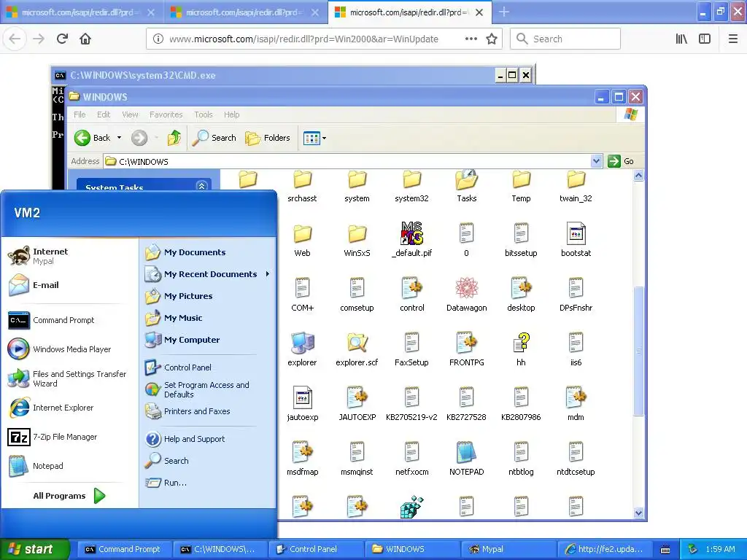The width and height of the screenshot is (747, 560).
Task: Collapse the System Tasks panel
Action: pyautogui.click(x=201, y=186)
